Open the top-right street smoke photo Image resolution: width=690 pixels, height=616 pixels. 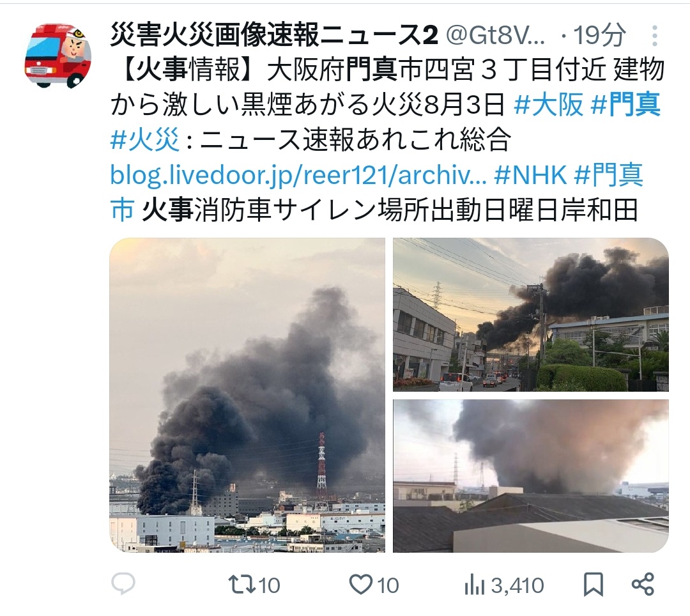coord(531,314)
